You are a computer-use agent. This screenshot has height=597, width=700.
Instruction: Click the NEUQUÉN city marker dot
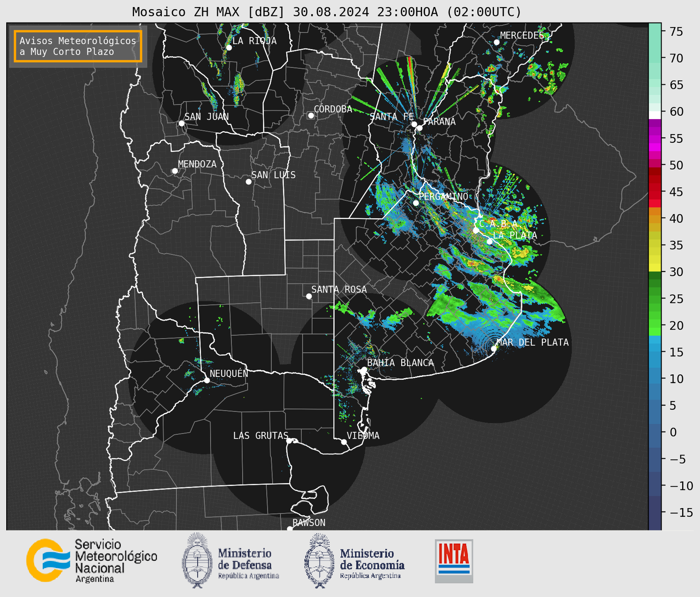(207, 380)
